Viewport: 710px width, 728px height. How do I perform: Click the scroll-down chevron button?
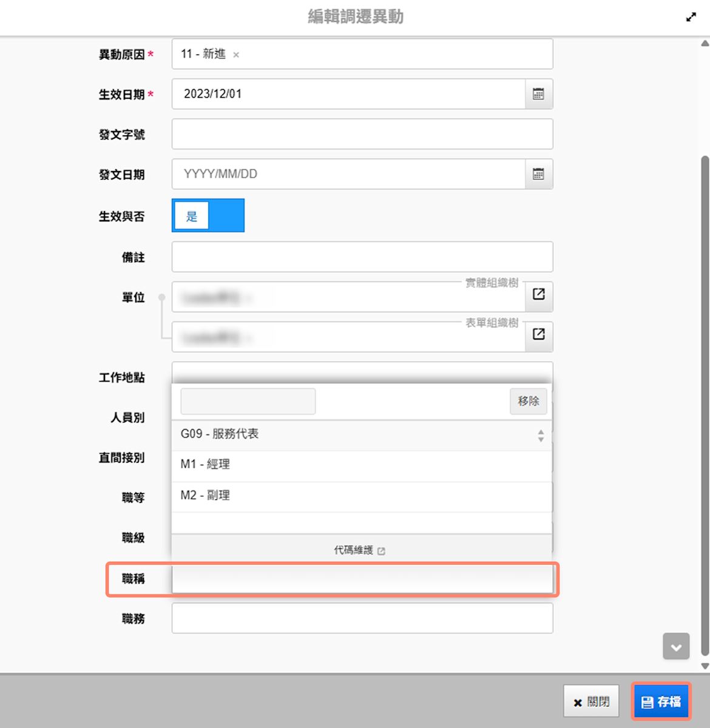pos(676,647)
